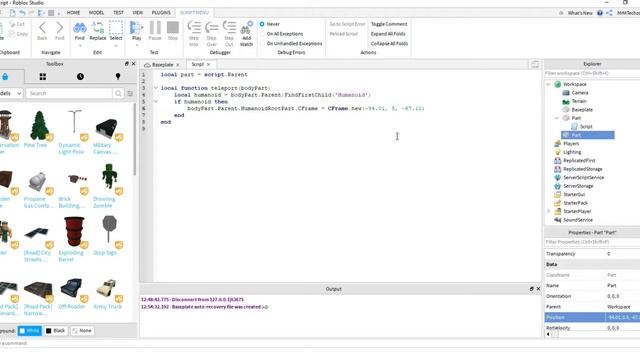Open the Models category dropdown
Screen dimensions: 640x360
pos(11,93)
